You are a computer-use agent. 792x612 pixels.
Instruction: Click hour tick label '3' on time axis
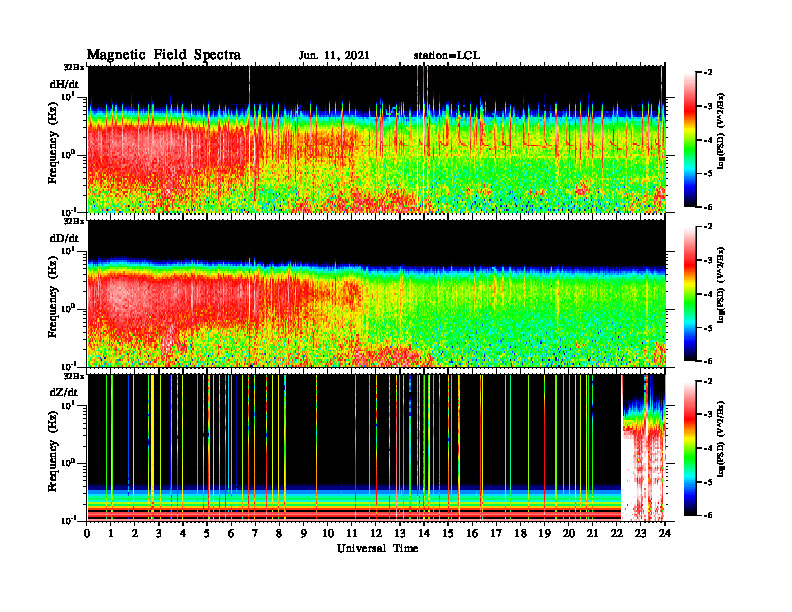(x=159, y=533)
